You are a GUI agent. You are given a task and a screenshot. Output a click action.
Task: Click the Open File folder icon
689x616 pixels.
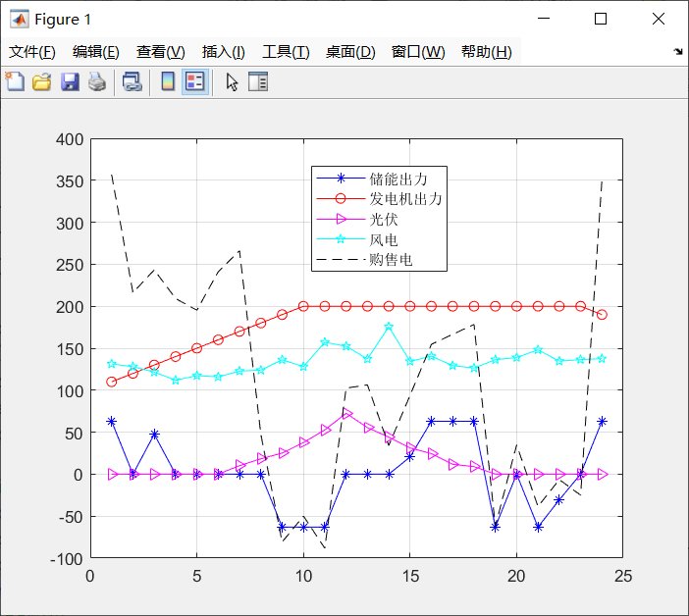point(42,82)
